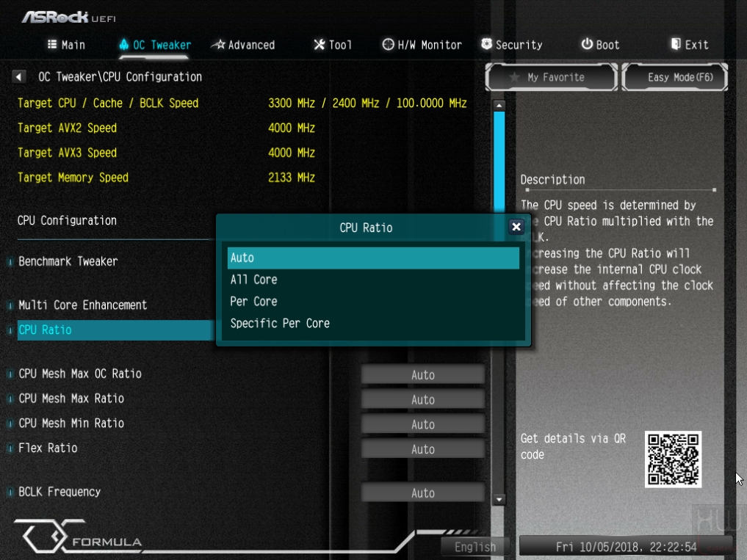Click the QR code image
This screenshot has width=747, height=560.
[x=673, y=459]
